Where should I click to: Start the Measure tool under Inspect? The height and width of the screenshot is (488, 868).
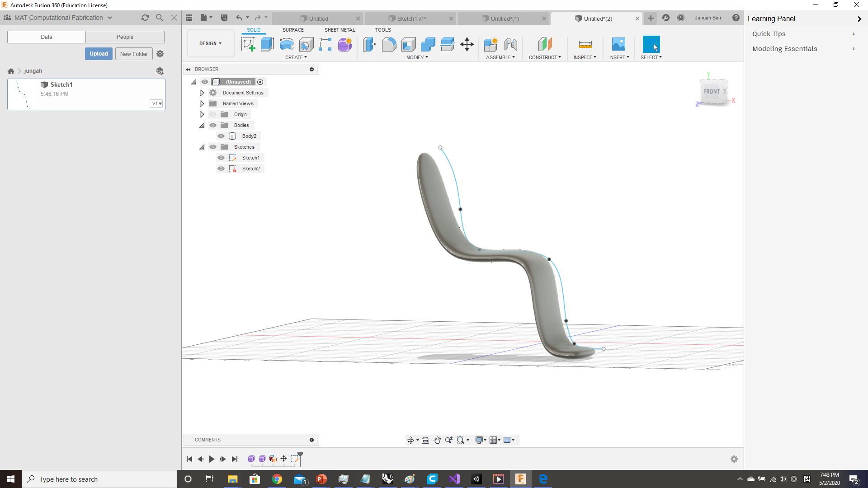tap(585, 44)
